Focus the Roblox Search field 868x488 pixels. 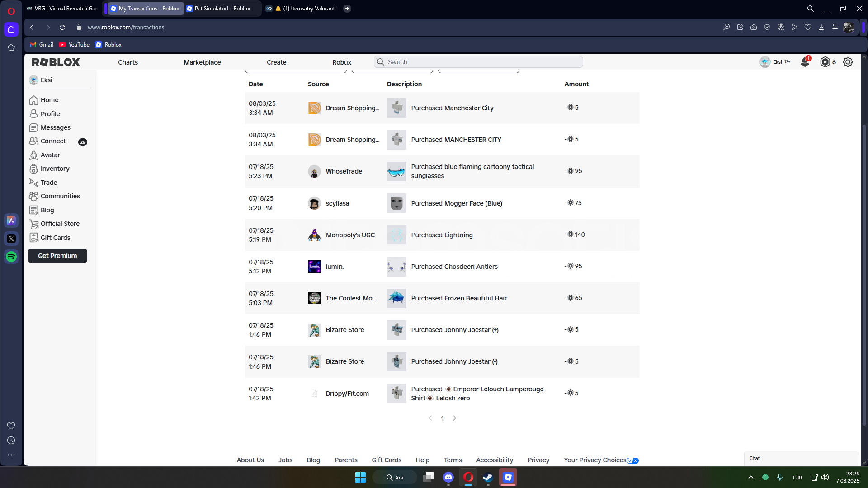click(x=478, y=62)
